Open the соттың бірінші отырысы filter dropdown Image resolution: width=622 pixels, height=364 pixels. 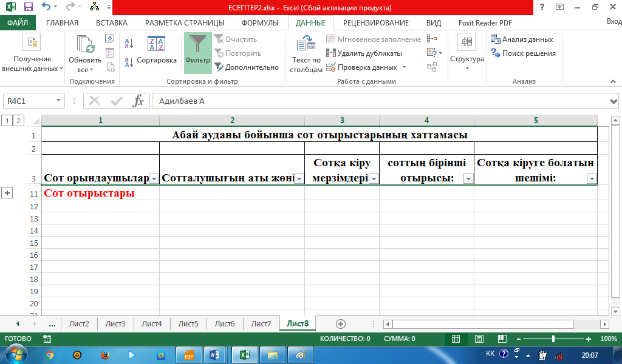468,179
